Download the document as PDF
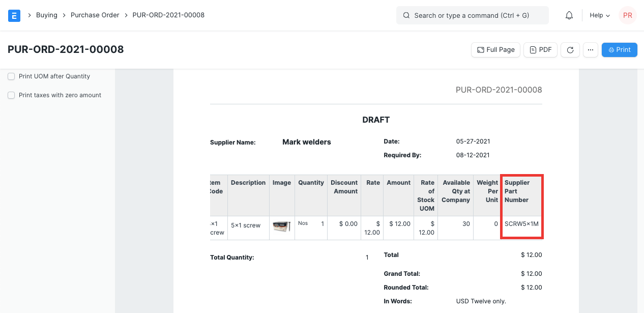This screenshot has height=313, width=644. point(540,49)
